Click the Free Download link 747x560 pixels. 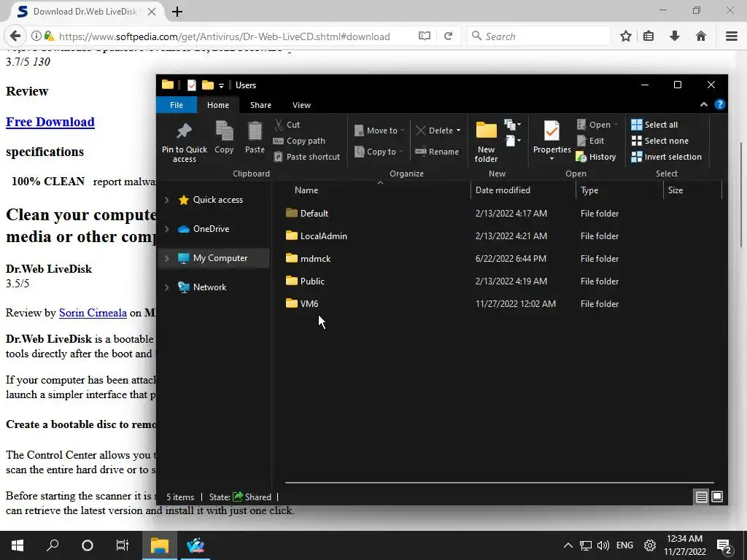(50, 122)
